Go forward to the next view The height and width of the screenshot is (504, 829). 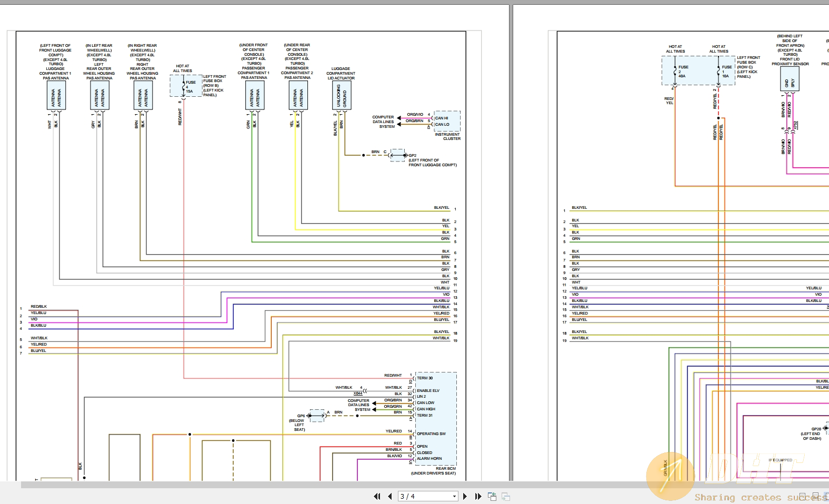pyautogui.click(x=506, y=496)
